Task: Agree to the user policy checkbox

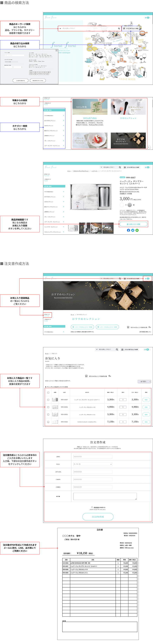Action: 92,507
